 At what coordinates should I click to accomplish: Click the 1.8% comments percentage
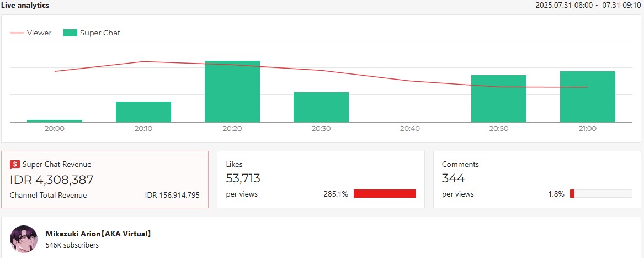[x=556, y=194]
